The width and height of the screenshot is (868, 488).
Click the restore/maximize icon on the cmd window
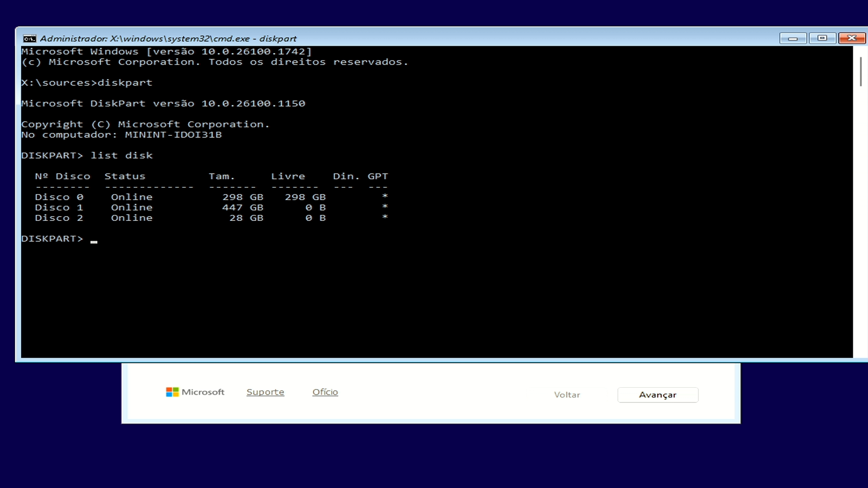coord(823,38)
